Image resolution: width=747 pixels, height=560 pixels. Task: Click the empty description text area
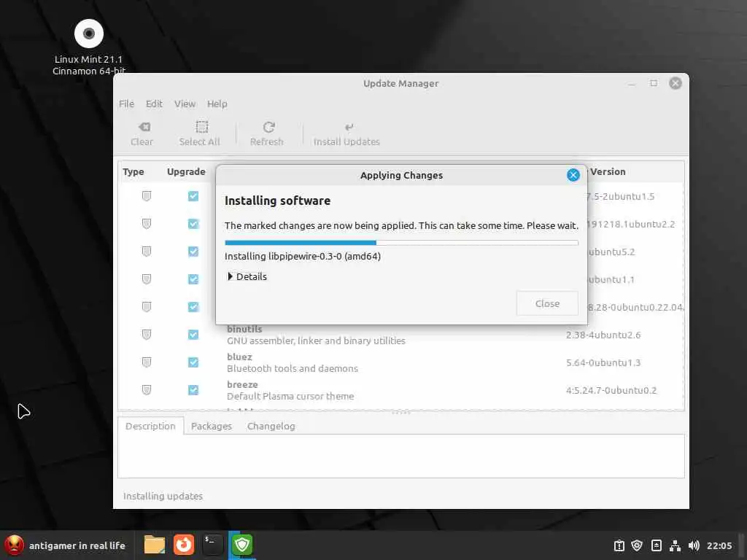[x=401, y=456]
